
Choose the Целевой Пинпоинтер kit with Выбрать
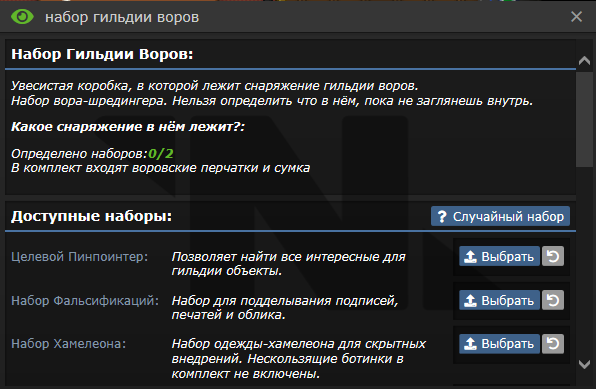pos(499,256)
